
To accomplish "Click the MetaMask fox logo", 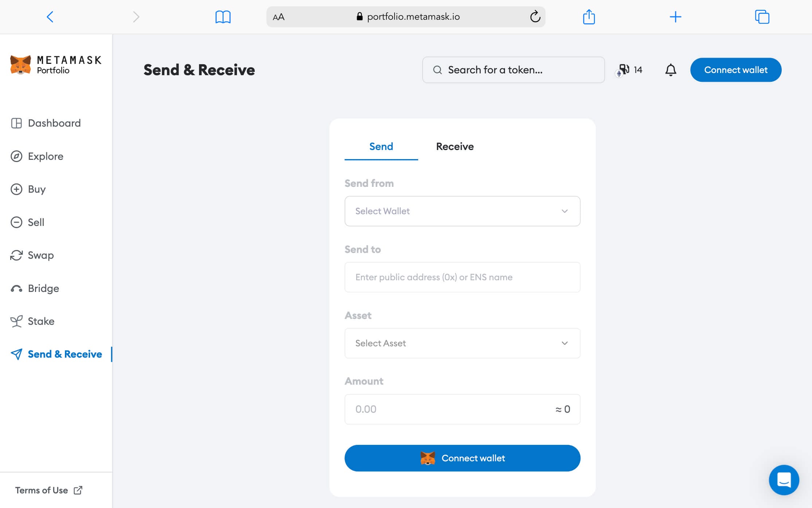I will tap(20, 65).
